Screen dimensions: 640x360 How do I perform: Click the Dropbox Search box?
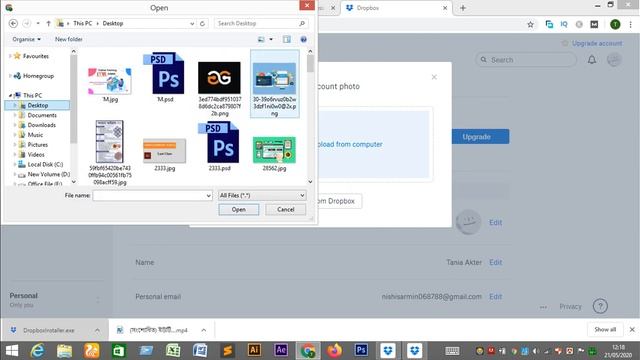526,60
